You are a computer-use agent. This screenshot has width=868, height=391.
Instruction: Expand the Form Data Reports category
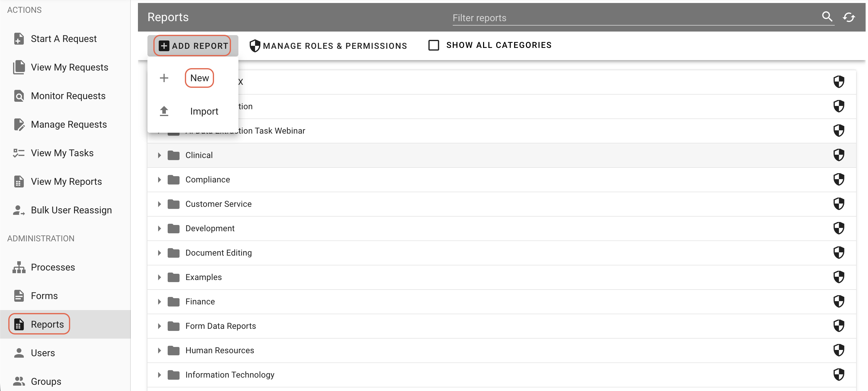[159, 326]
